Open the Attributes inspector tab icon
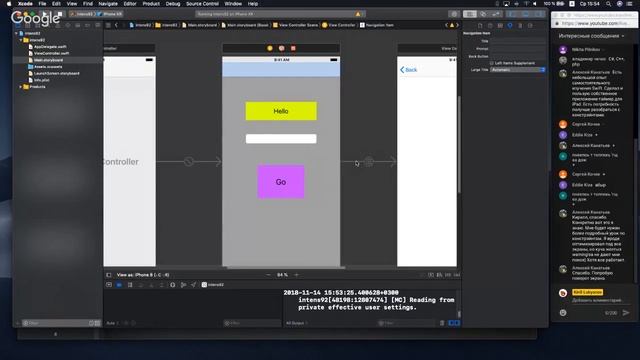This screenshot has width=640, height=360. 510,25
